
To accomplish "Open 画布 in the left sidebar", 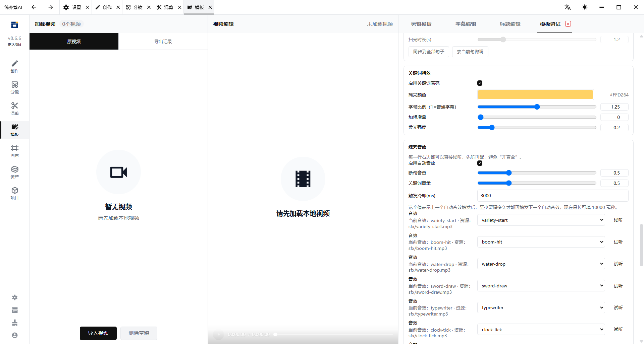I will click(x=14, y=151).
